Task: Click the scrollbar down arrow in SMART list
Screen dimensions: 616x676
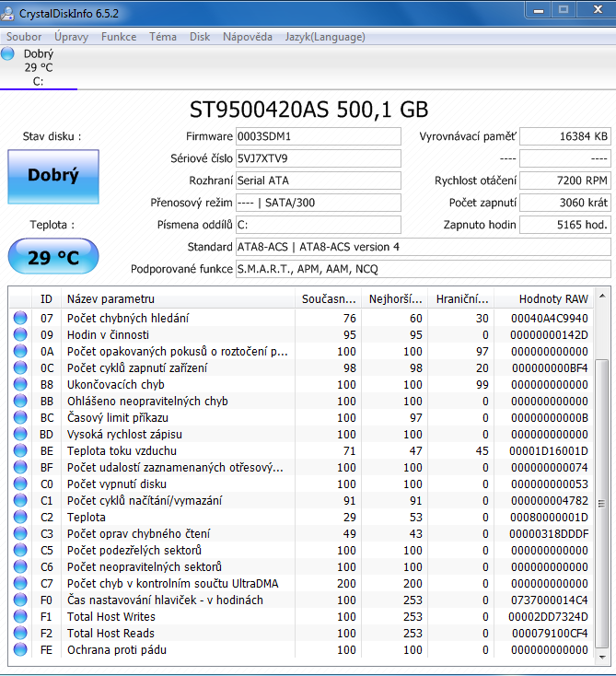Action: pos(602,657)
